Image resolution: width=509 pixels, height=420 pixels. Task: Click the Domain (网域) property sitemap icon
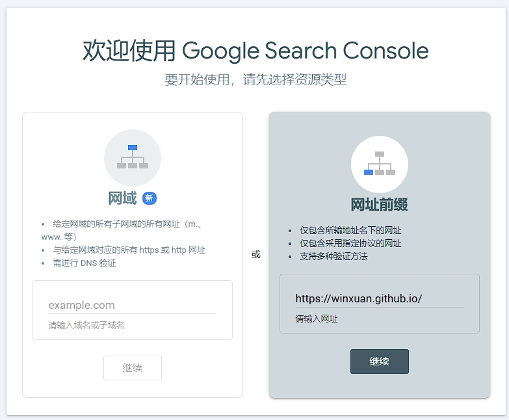pos(133,157)
